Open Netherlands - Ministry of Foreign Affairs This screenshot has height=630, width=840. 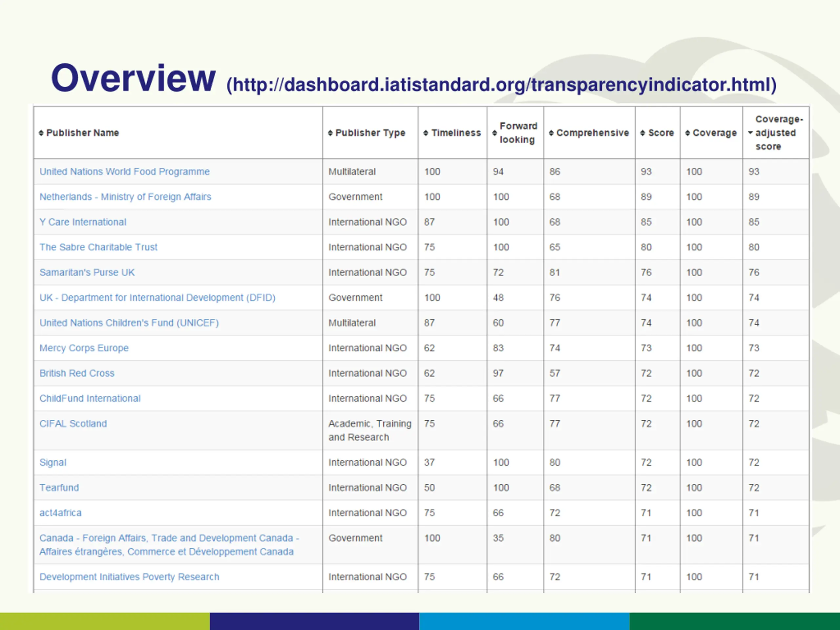125,197
